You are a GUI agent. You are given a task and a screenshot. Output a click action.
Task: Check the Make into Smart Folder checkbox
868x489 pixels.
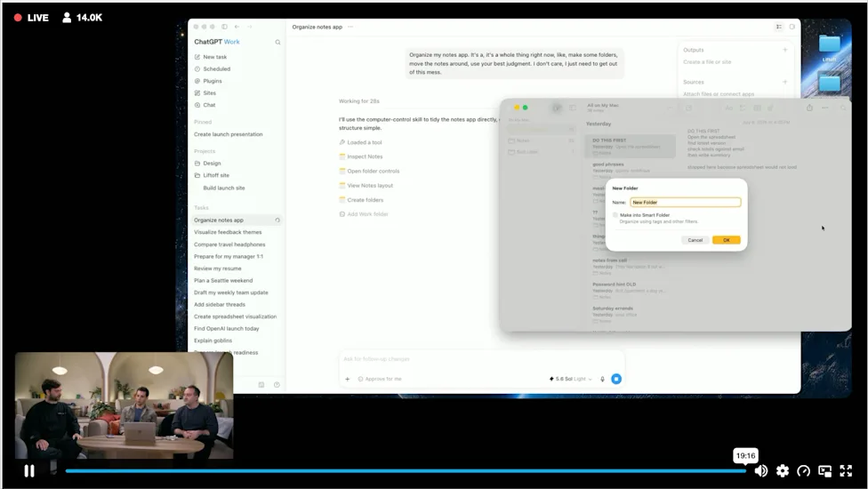pos(615,215)
